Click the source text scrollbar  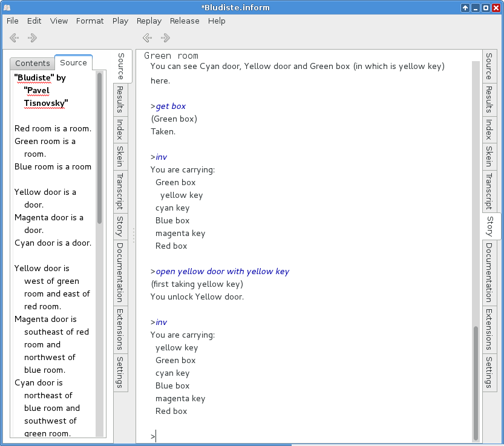pyautogui.click(x=99, y=148)
